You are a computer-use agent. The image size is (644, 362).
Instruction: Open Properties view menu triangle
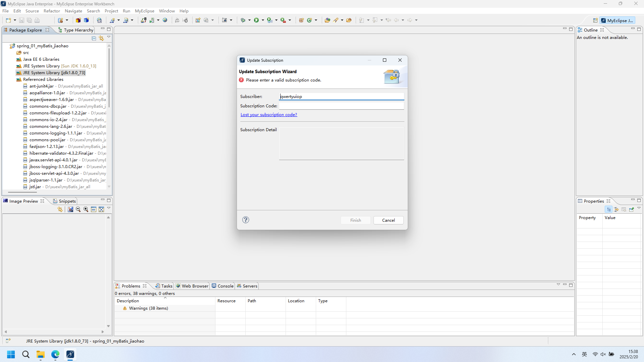pyautogui.click(x=639, y=208)
